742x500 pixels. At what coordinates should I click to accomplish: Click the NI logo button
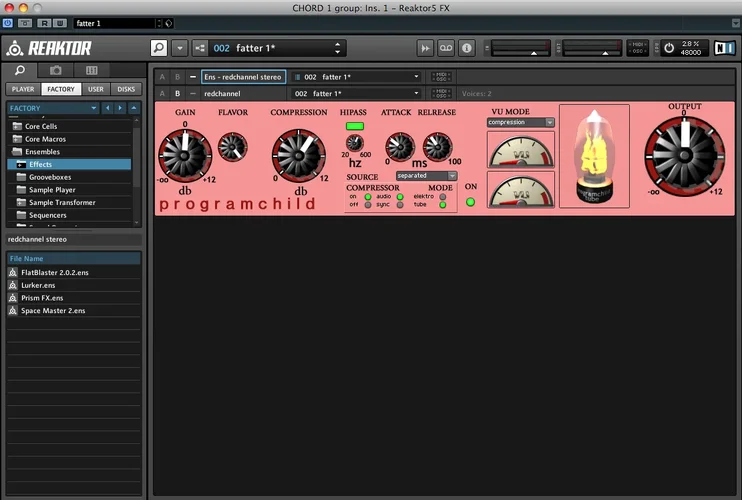coord(722,48)
